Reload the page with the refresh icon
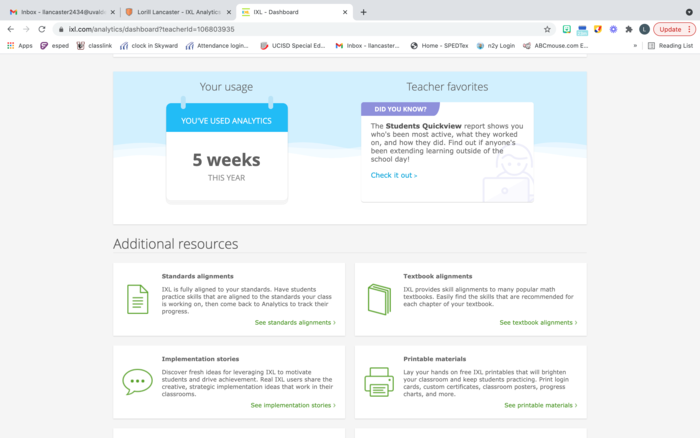 [x=42, y=29]
